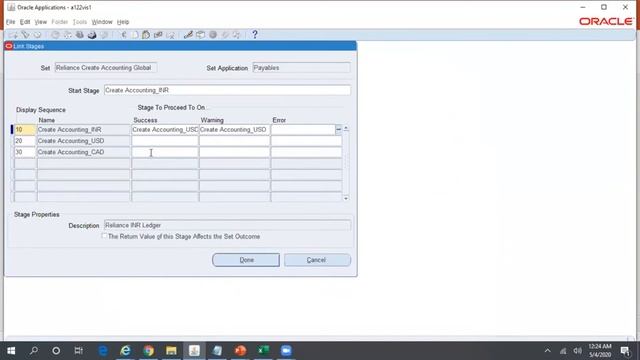The image size is (640, 360).
Task: Select the Error field for Create Accounting_INR
Action: [303, 129]
